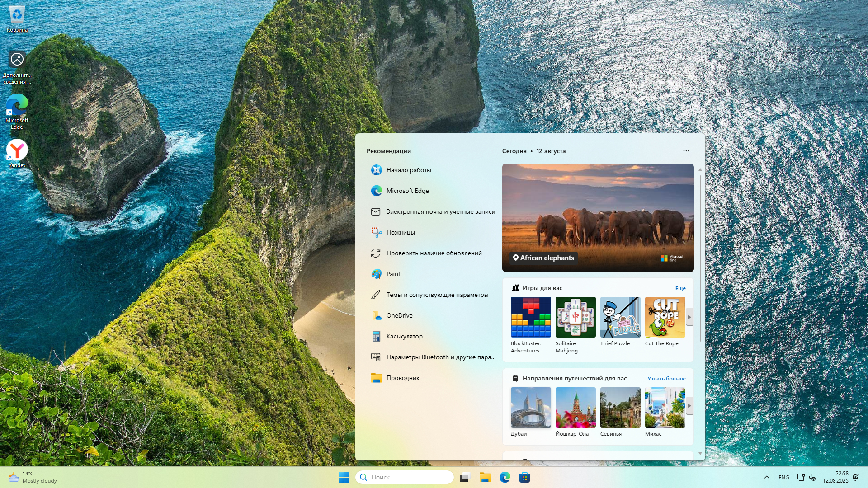Launch Snipping Tool (Ножницы) from recommendations
This screenshot has height=488, width=868.
[400, 232]
